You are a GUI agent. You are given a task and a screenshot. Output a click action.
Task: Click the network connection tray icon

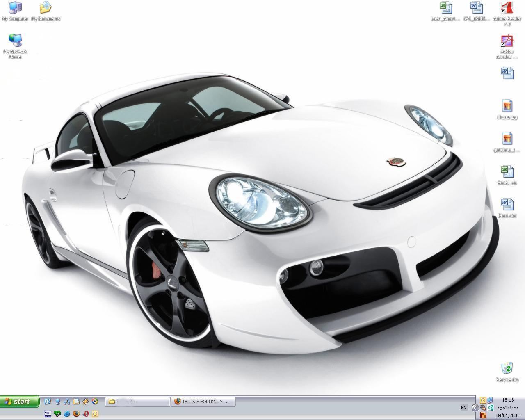pos(490,400)
